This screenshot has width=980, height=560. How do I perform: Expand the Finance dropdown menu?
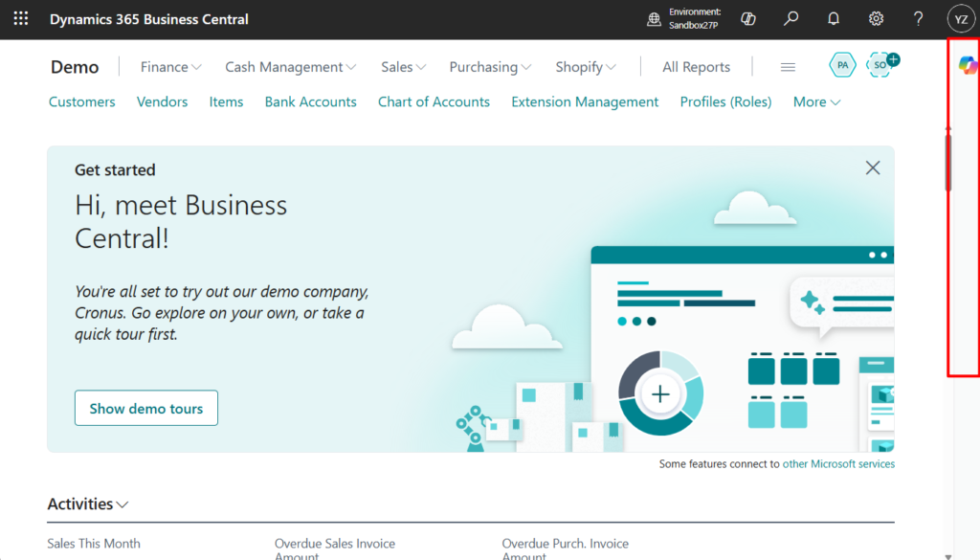[x=170, y=67]
